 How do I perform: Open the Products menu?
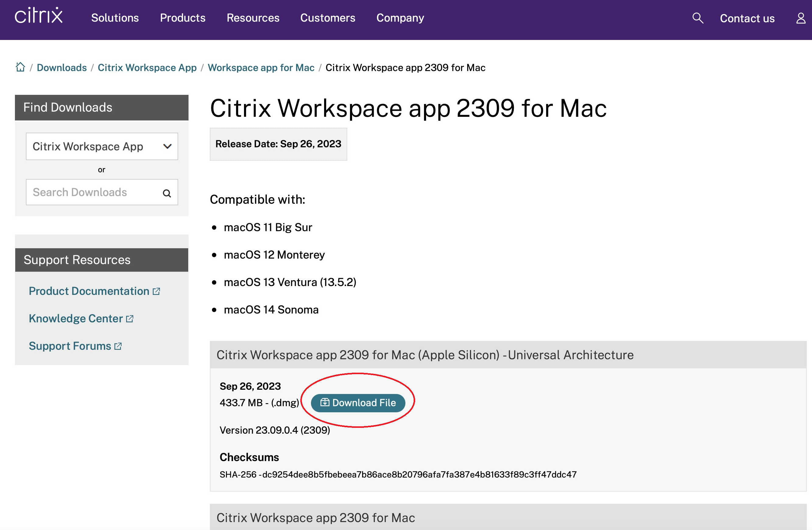182,18
